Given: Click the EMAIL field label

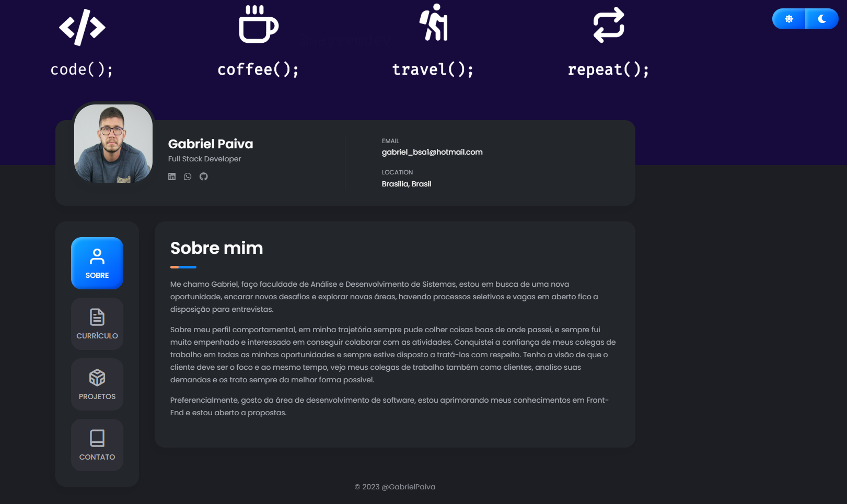Looking at the screenshot, I should 390,141.
